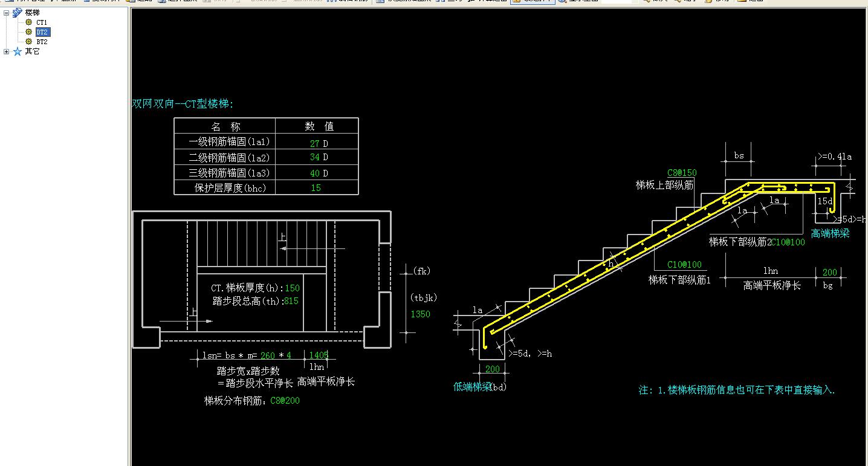Click the 名称 table header
Viewport: 868px width, 466px height.
pos(225,126)
